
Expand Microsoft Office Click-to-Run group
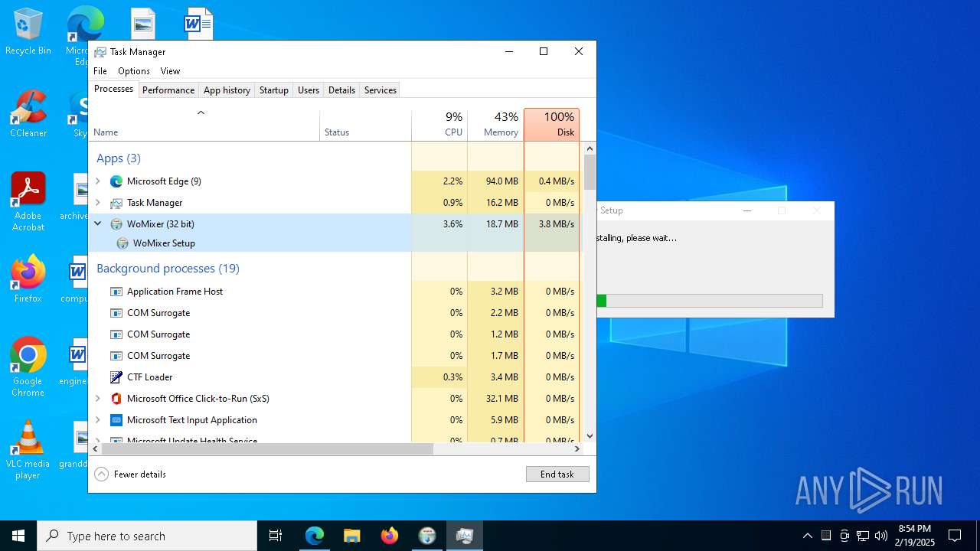tap(98, 399)
